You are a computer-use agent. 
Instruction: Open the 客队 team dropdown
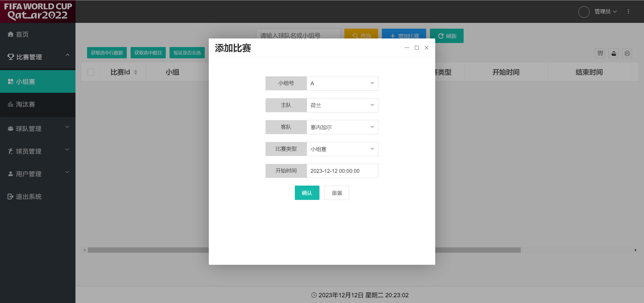click(x=342, y=127)
